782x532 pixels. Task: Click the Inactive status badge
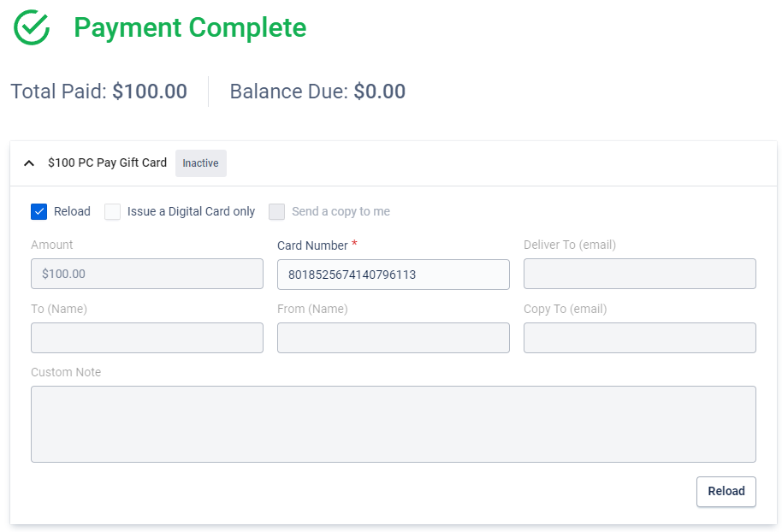tap(200, 163)
